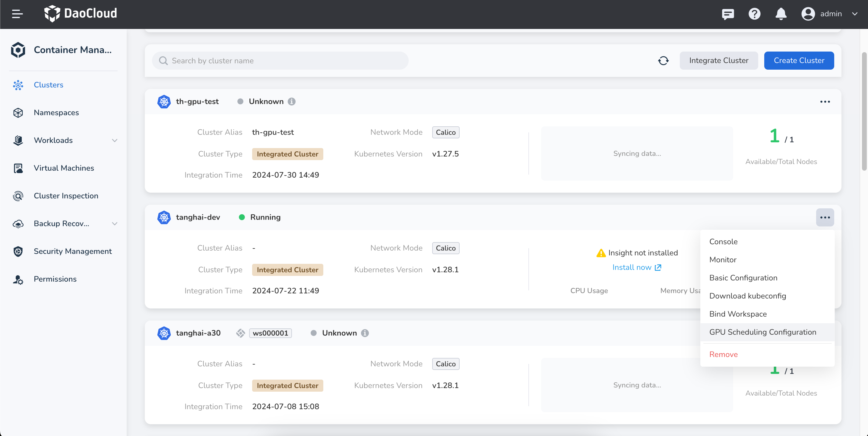This screenshot has width=868, height=436.
Task: Click the Create Cluster button
Action: pos(799,61)
